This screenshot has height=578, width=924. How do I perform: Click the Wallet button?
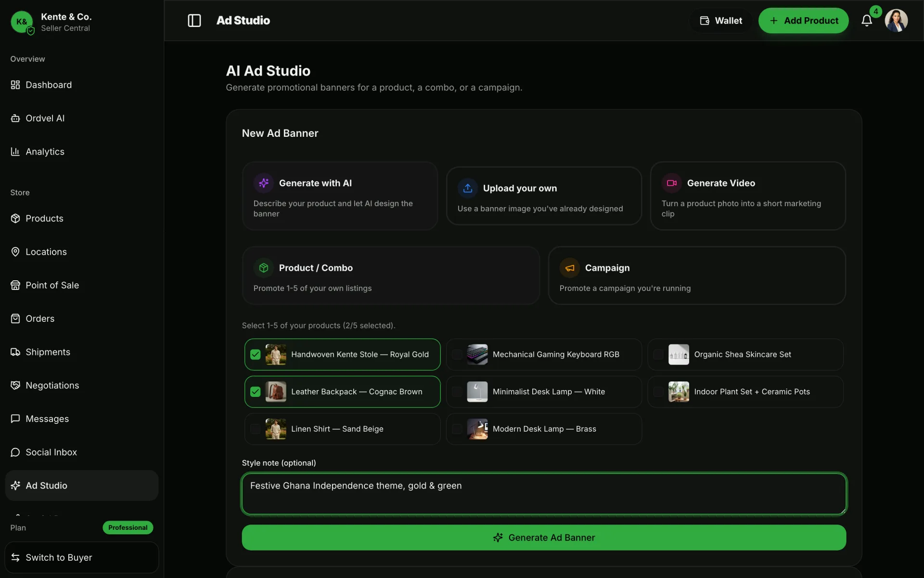pyautogui.click(x=720, y=20)
